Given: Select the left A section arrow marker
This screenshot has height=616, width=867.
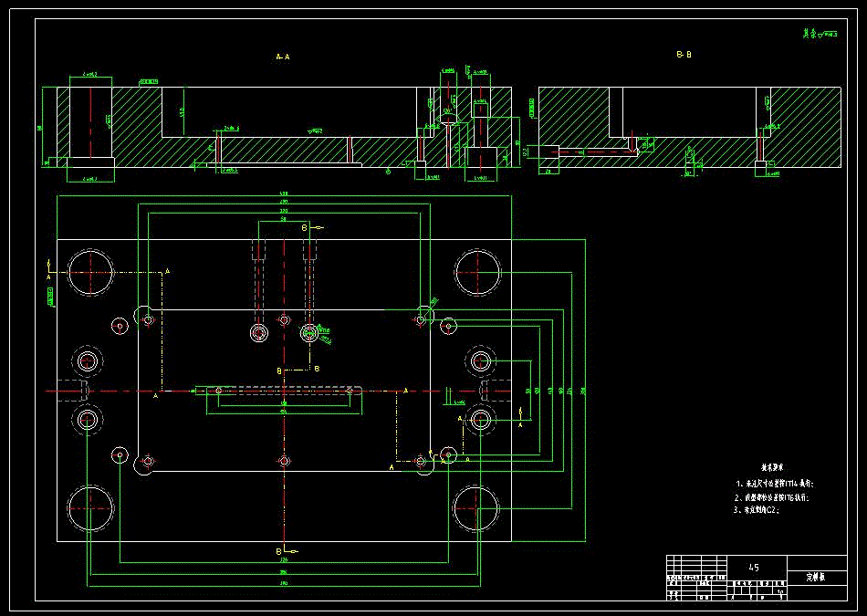Looking at the screenshot, I should pos(48,268).
